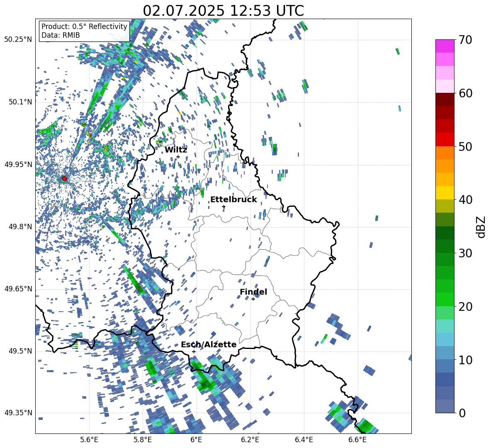The image size is (491, 448).
Task: Click the red radar location marker
Action: click(x=64, y=179)
